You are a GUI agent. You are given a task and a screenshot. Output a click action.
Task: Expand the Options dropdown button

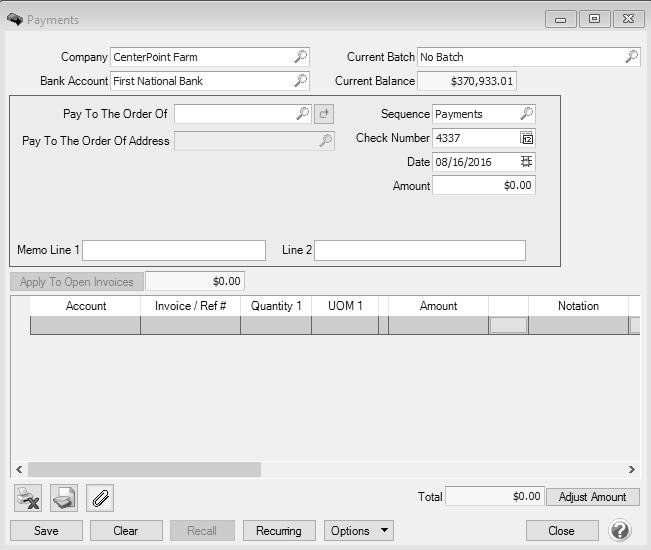(358, 531)
